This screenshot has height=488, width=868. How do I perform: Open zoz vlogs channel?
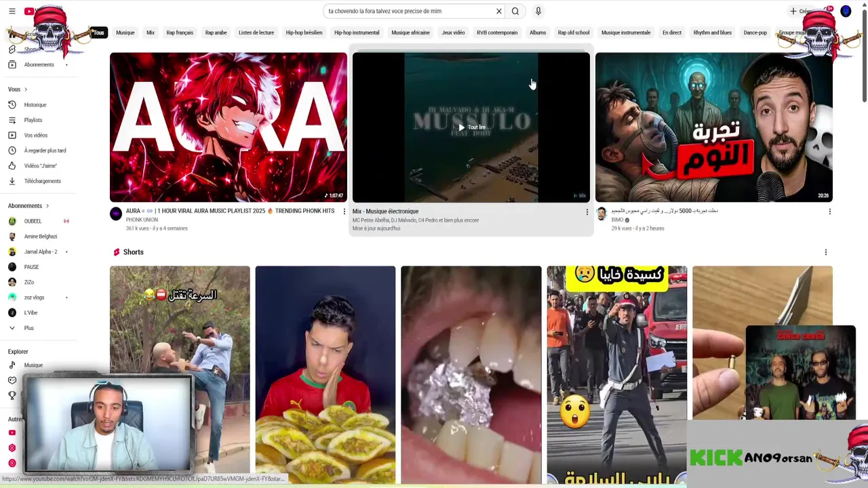[34, 298]
